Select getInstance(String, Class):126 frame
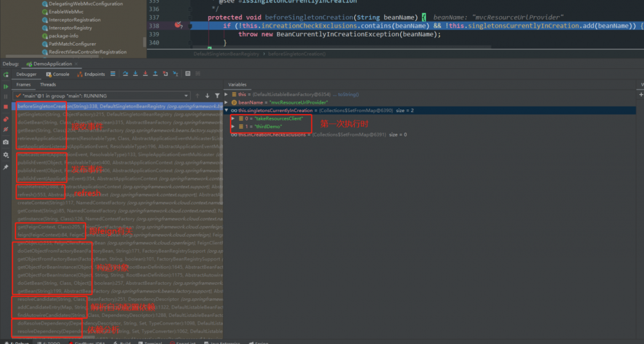The image size is (644, 344). pyautogui.click(x=117, y=219)
